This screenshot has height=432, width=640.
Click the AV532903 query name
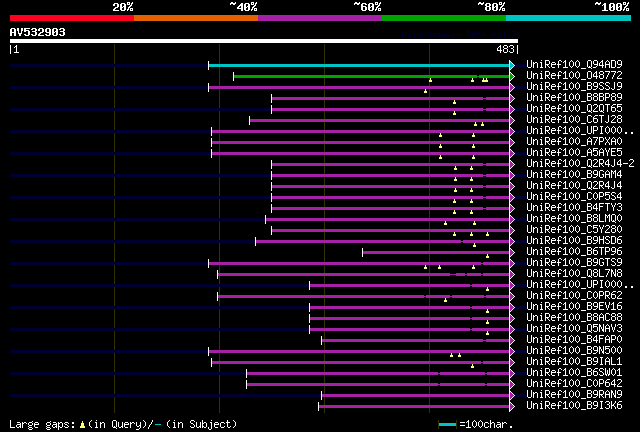(x=38, y=32)
